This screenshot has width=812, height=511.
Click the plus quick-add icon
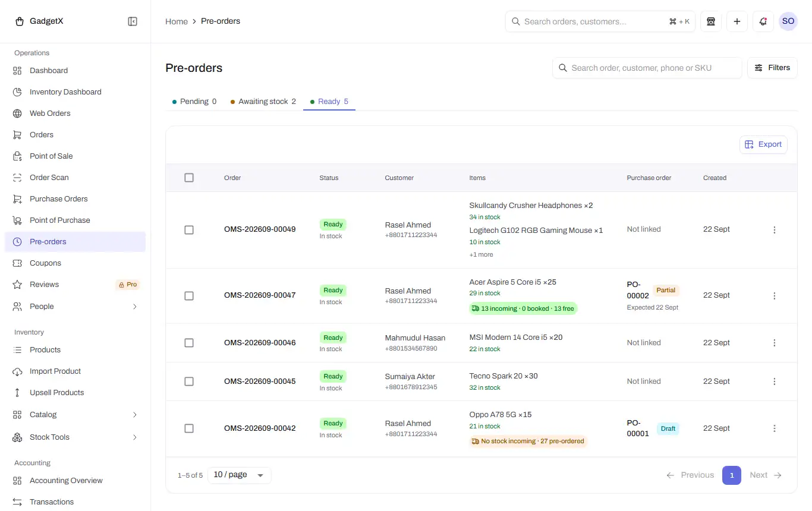(737, 21)
